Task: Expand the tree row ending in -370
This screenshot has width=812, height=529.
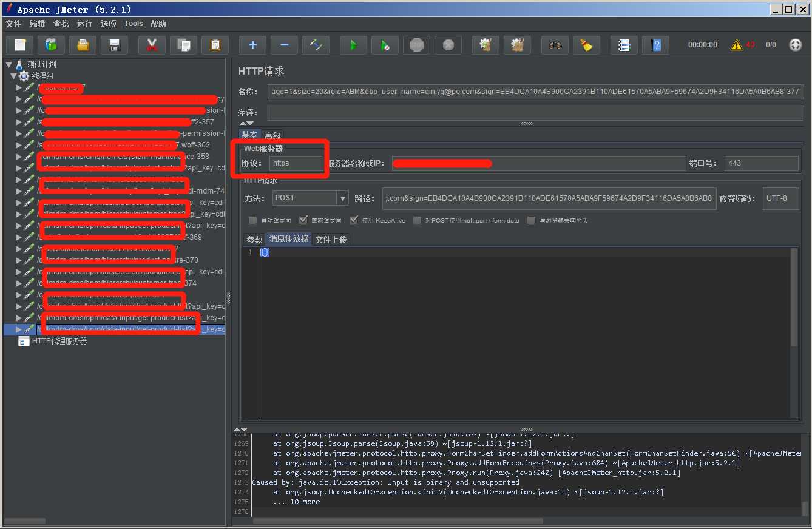Action: coord(19,260)
